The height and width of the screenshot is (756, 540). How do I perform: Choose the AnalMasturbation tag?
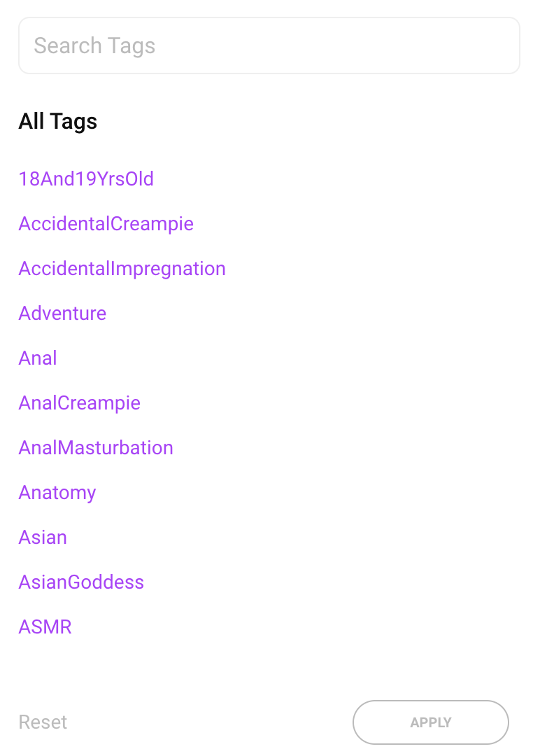[x=96, y=448]
